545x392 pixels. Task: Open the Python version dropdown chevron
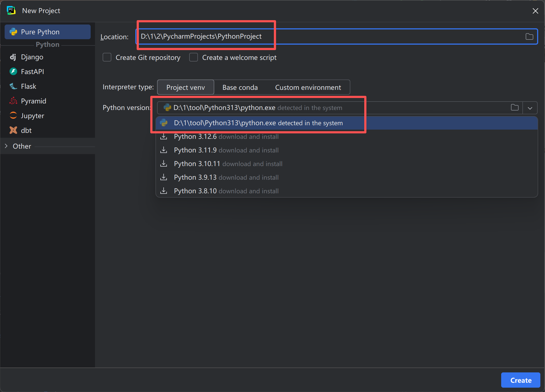coord(530,108)
